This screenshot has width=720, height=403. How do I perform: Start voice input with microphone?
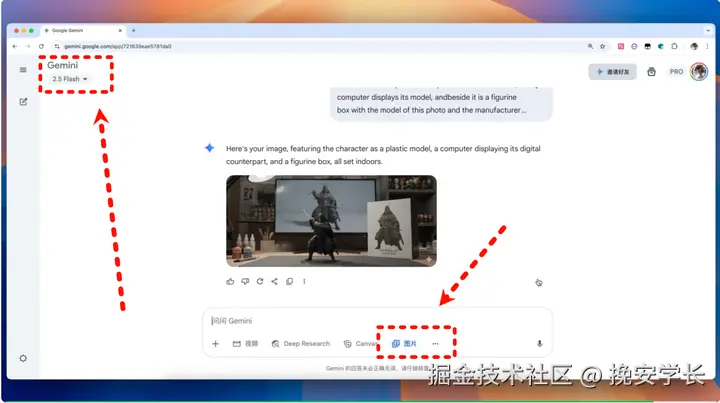click(540, 343)
